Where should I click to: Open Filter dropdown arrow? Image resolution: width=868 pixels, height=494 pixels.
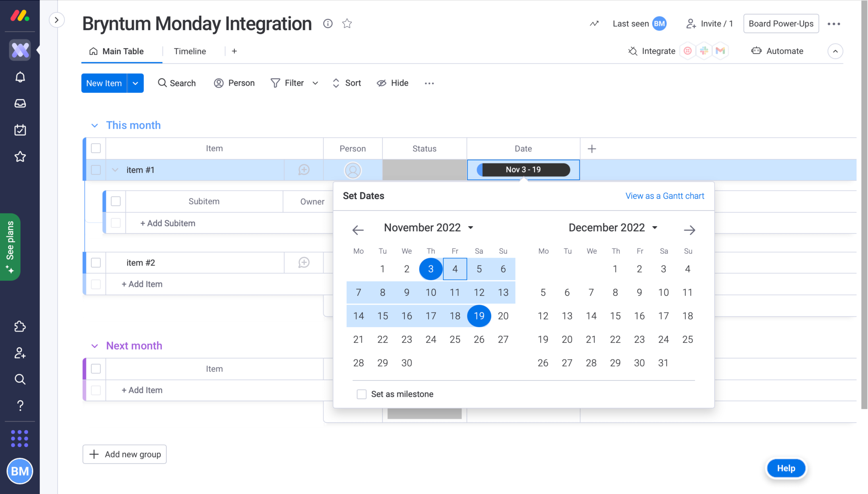[x=315, y=83]
